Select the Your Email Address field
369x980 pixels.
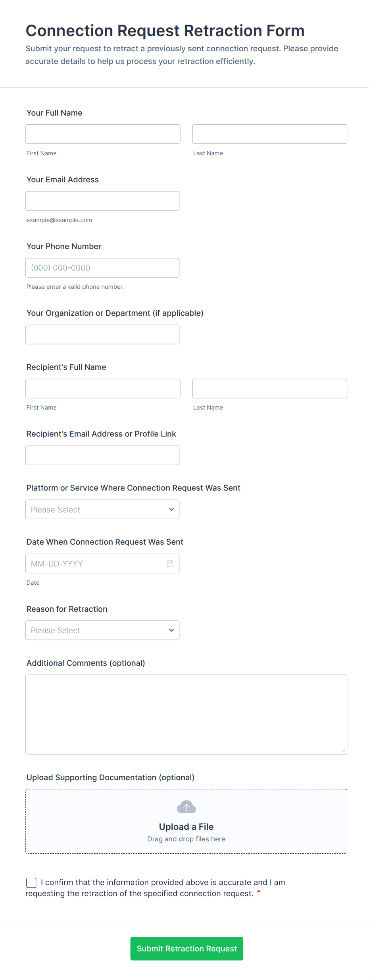(102, 201)
